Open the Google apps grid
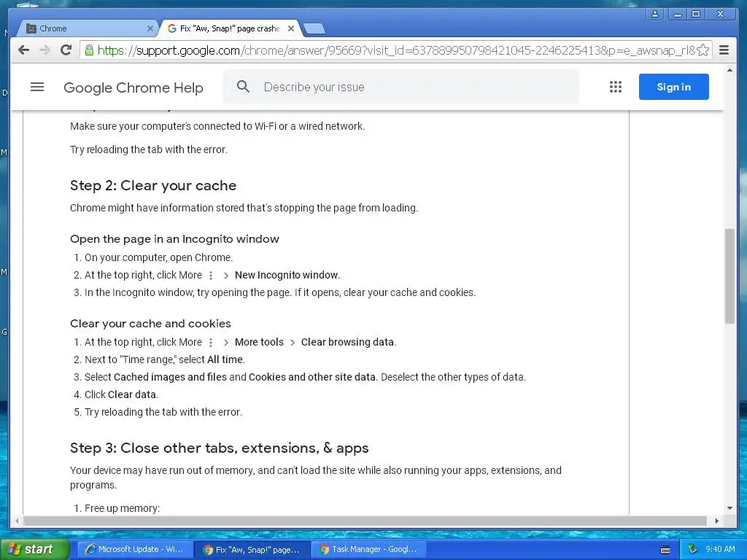The image size is (747, 560). pyautogui.click(x=616, y=87)
